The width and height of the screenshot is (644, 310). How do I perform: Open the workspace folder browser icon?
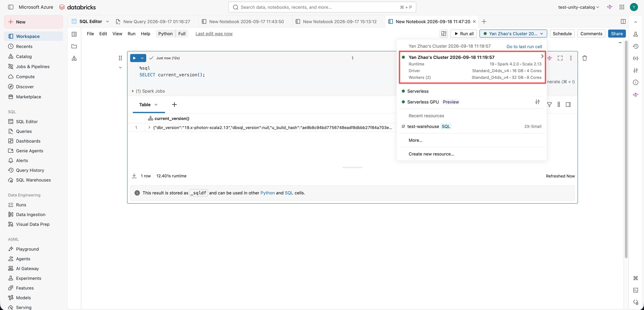(x=74, y=46)
